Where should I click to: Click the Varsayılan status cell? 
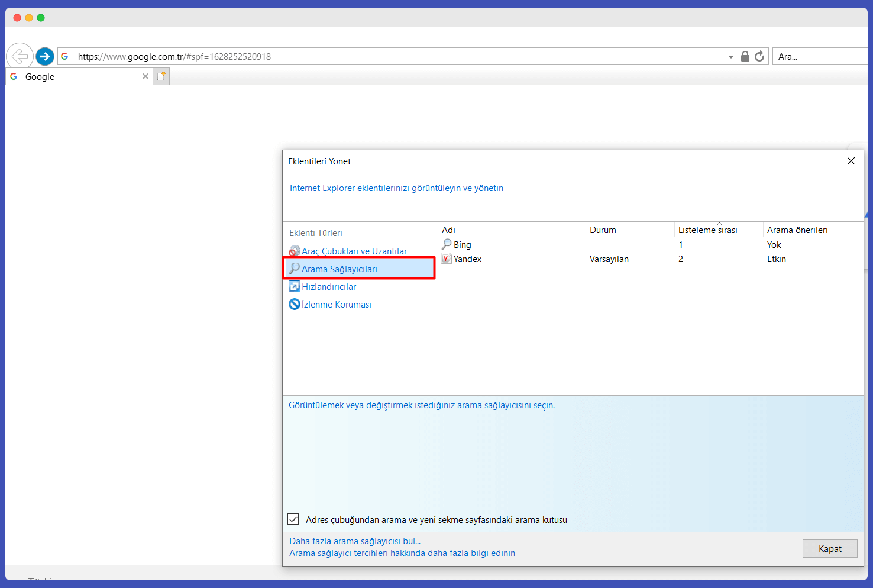(609, 259)
